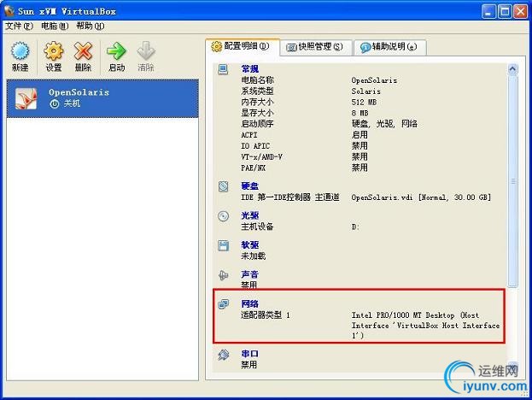This screenshot has width=532, height=400.
Task: Click the details pane scrollbar thumb
Action: tap(512, 181)
